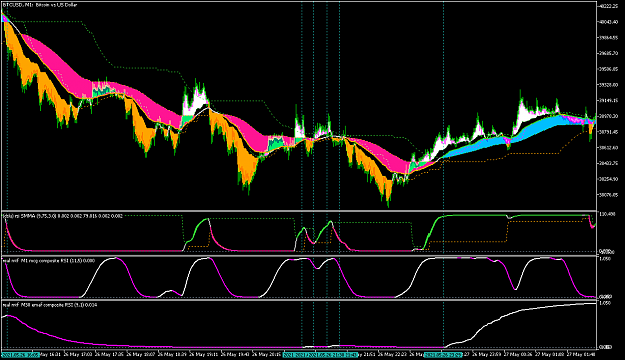Click the separator above the M30 RSI subwindow

299,300
